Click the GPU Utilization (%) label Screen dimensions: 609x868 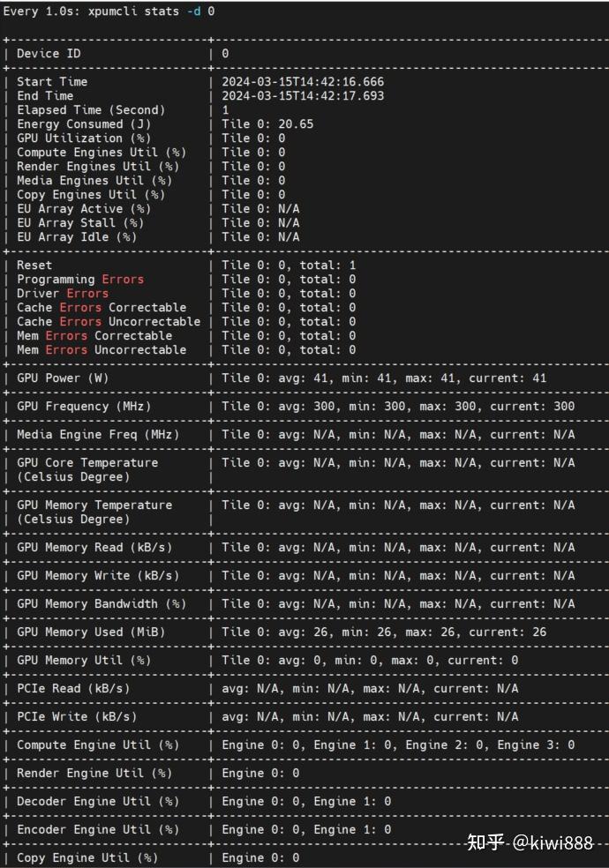click(84, 138)
